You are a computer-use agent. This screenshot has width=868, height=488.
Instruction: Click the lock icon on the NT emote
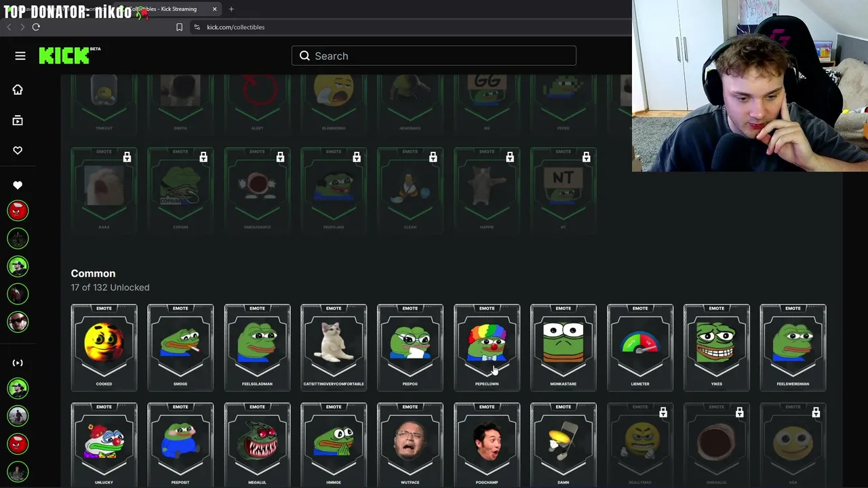[x=587, y=157]
